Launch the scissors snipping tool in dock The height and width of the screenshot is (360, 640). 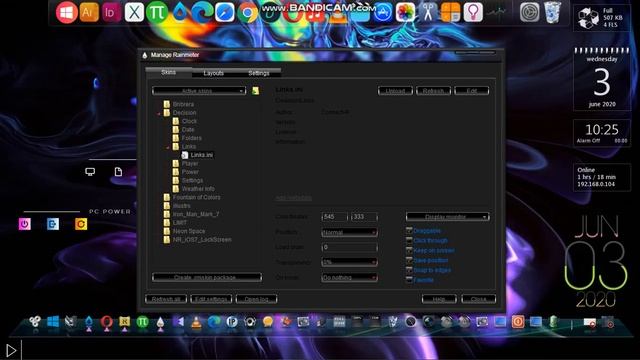428,13
